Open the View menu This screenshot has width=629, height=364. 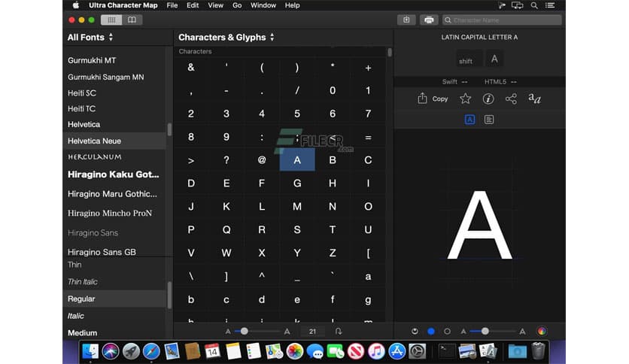coord(215,5)
